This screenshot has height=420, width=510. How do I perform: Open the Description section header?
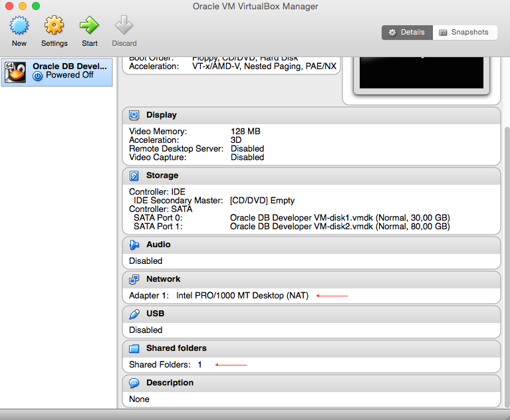(x=311, y=383)
